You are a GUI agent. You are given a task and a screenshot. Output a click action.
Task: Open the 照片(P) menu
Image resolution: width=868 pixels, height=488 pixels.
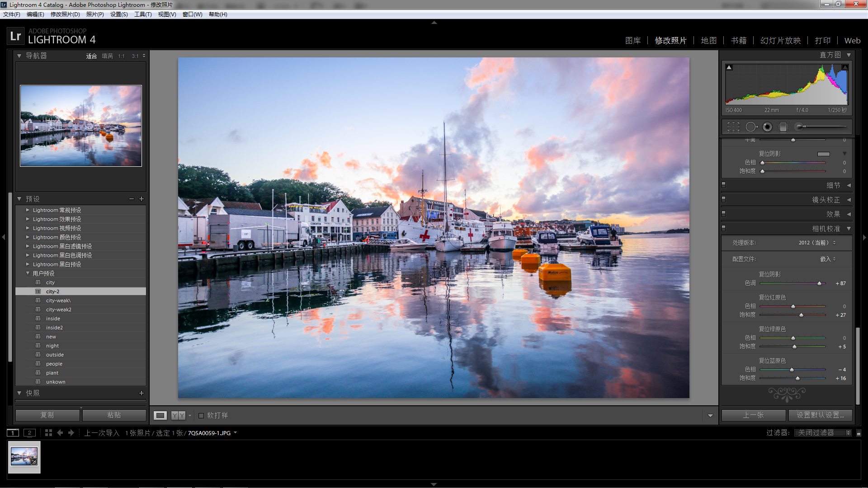tap(95, 14)
